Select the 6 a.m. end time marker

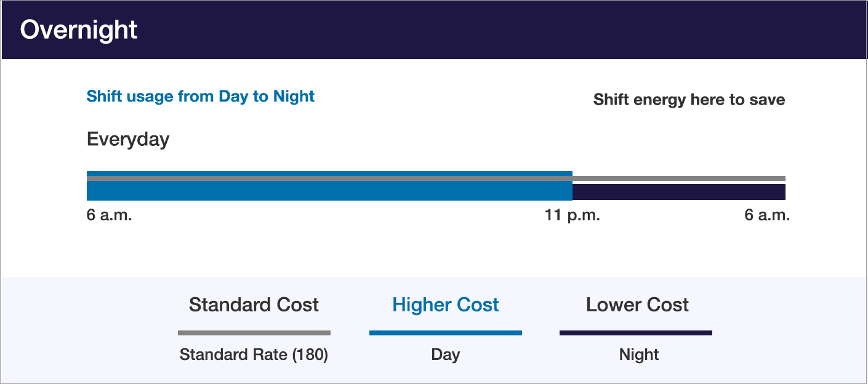tap(767, 215)
